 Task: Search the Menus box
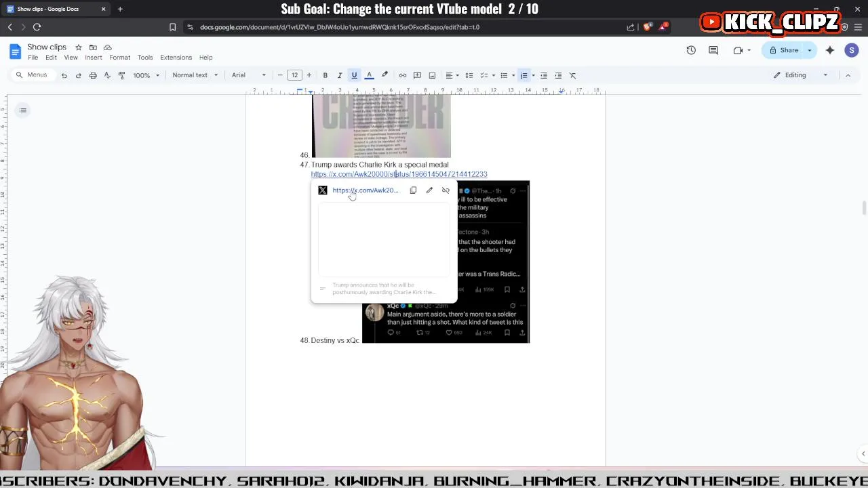click(x=32, y=75)
